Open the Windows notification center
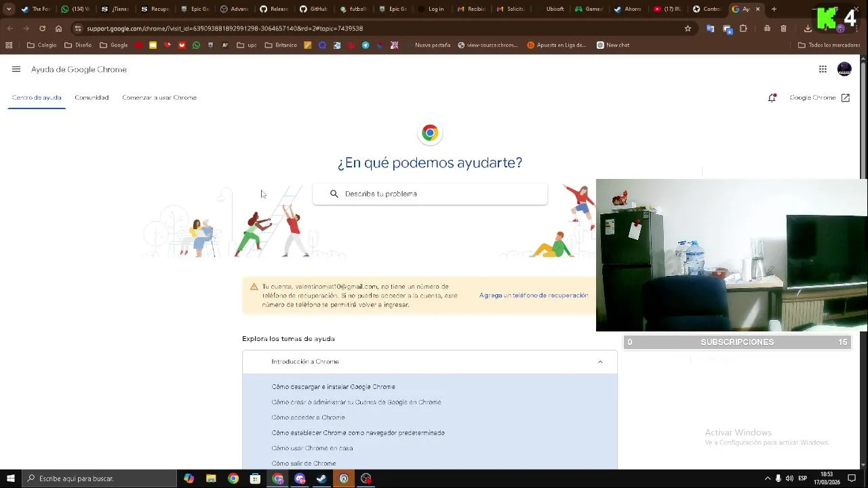This screenshot has height=488, width=868. [852, 479]
